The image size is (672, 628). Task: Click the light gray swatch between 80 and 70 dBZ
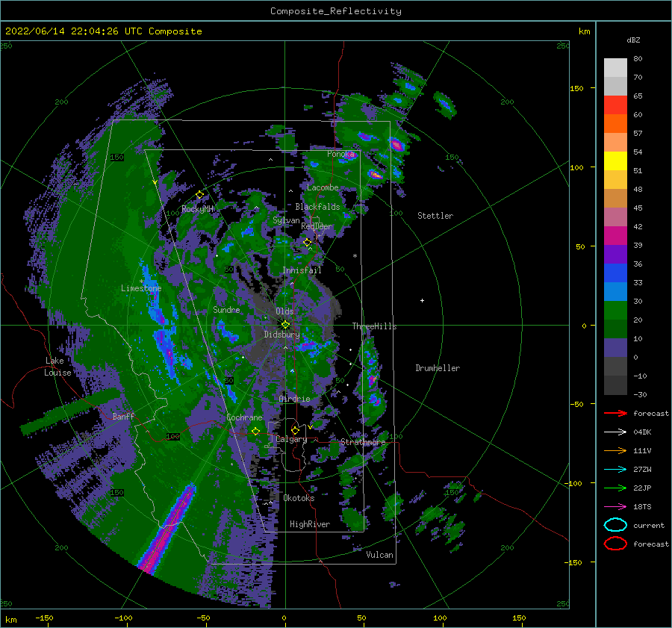pyautogui.click(x=615, y=68)
